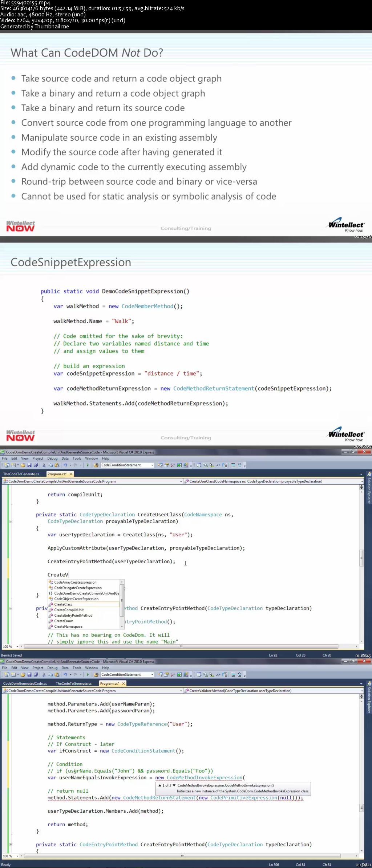Click New Project icon in CreateValidateMethod window toolbar
The height and width of the screenshot is (868, 372).
(7, 675)
